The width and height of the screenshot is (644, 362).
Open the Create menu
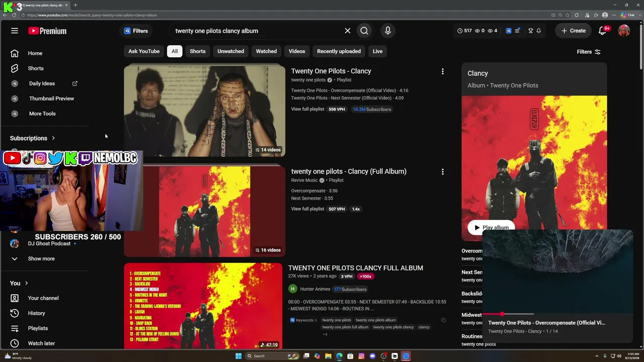point(574,31)
